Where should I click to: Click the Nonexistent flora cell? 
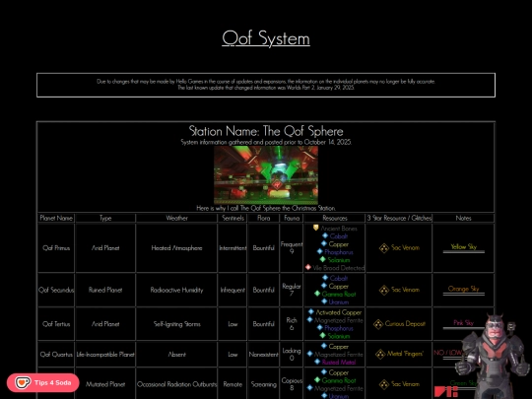(264, 355)
